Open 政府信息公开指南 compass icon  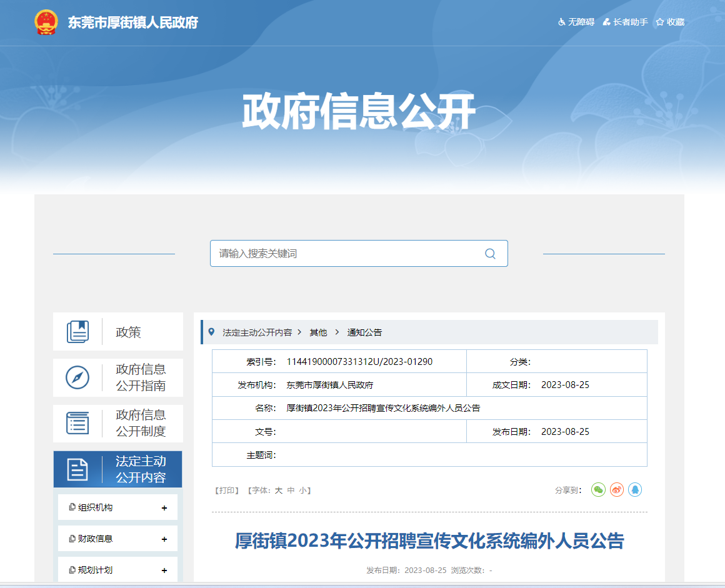click(x=78, y=377)
